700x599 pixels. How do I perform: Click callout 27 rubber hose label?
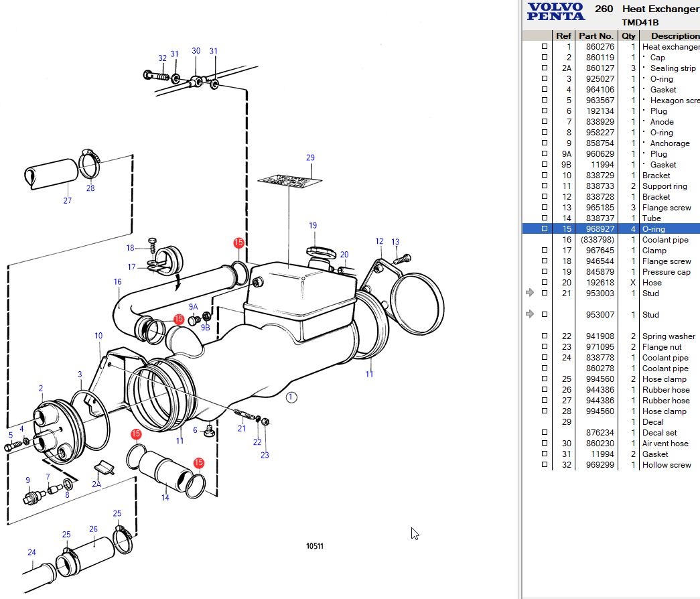pyautogui.click(x=68, y=200)
